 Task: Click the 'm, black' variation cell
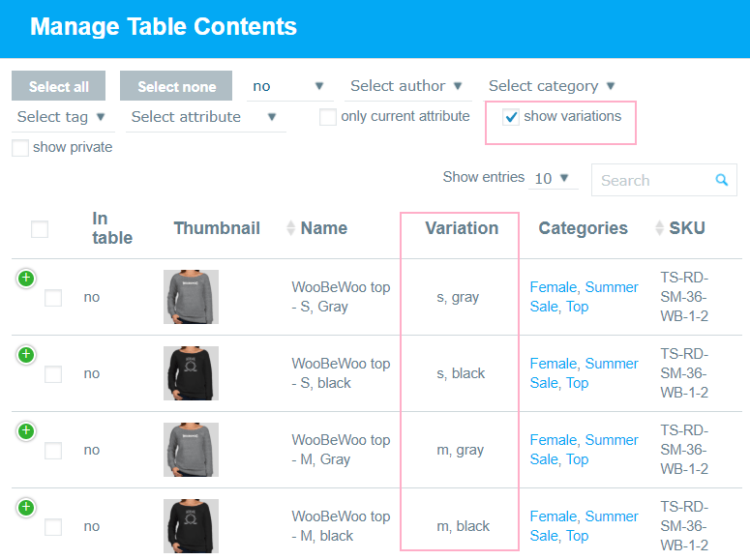tap(463, 526)
